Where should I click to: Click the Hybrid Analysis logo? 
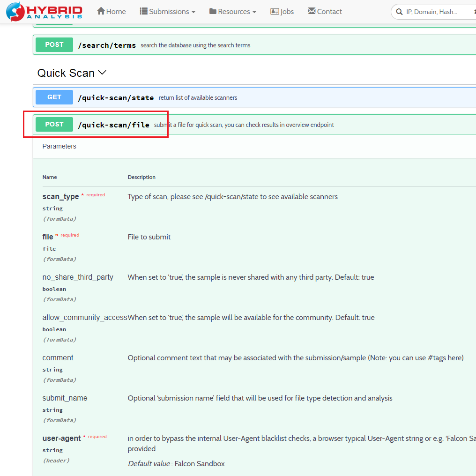tap(45, 12)
